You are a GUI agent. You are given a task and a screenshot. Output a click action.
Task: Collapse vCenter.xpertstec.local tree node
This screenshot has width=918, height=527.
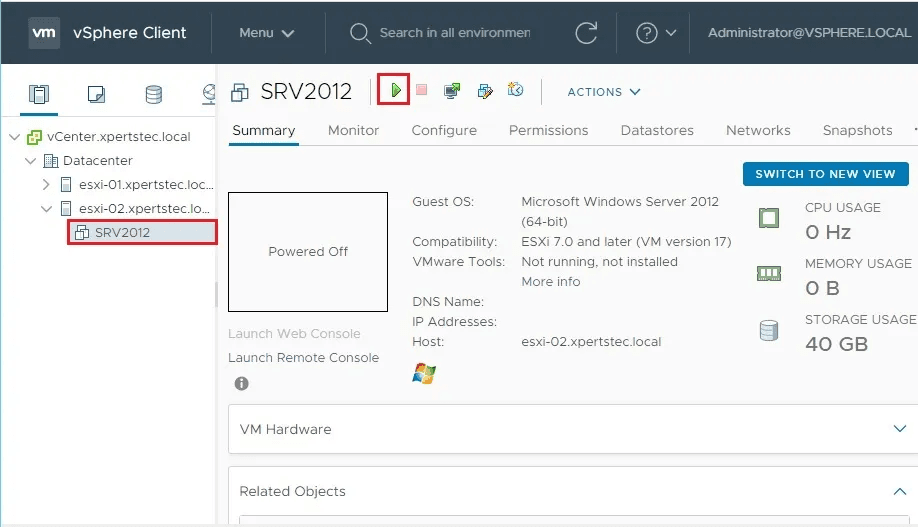[15, 137]
